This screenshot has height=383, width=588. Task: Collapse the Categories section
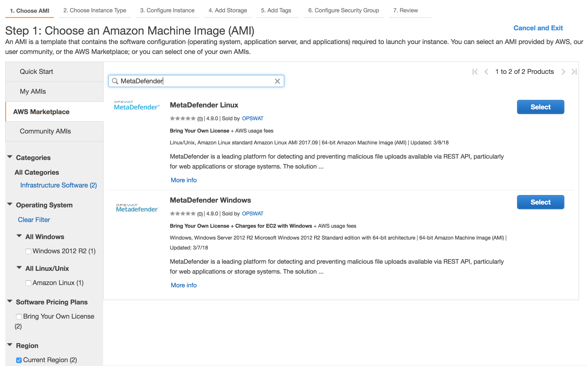10,157
